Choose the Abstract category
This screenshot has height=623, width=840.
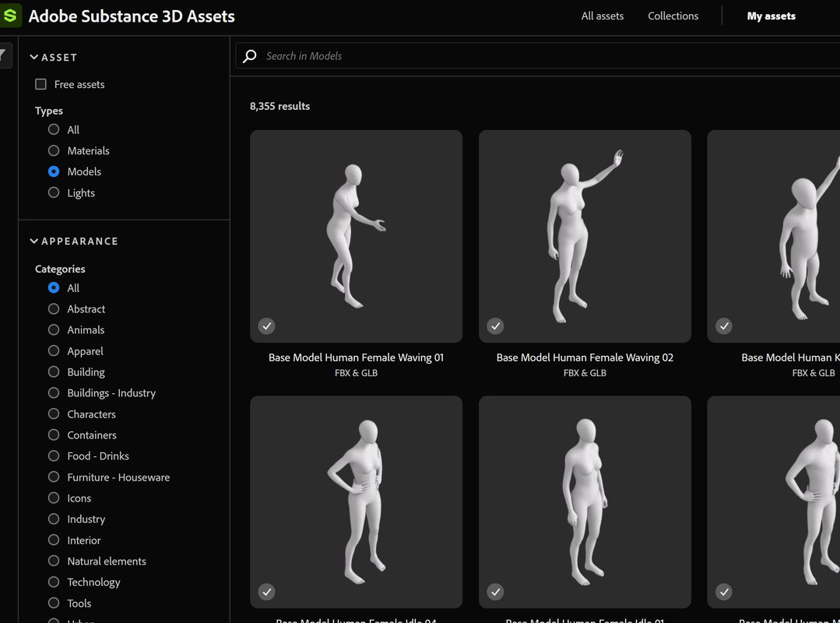pyautogui.click(x=54, y=308)
